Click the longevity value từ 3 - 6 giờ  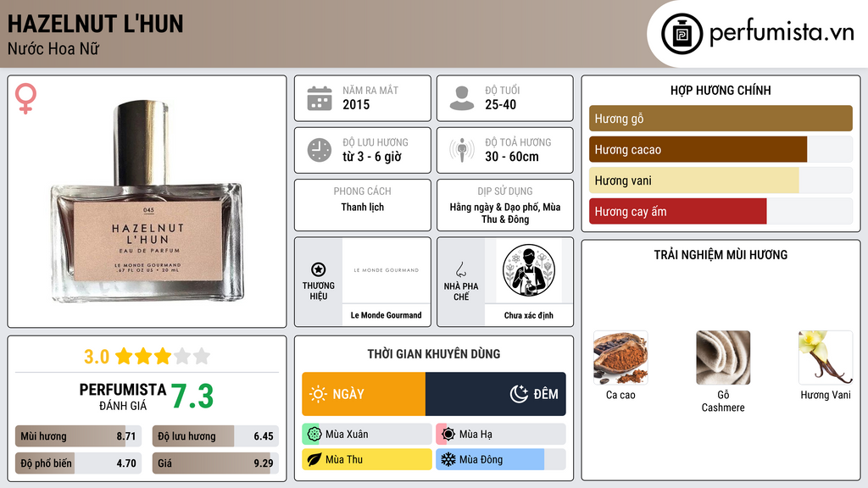click(372, 157)
